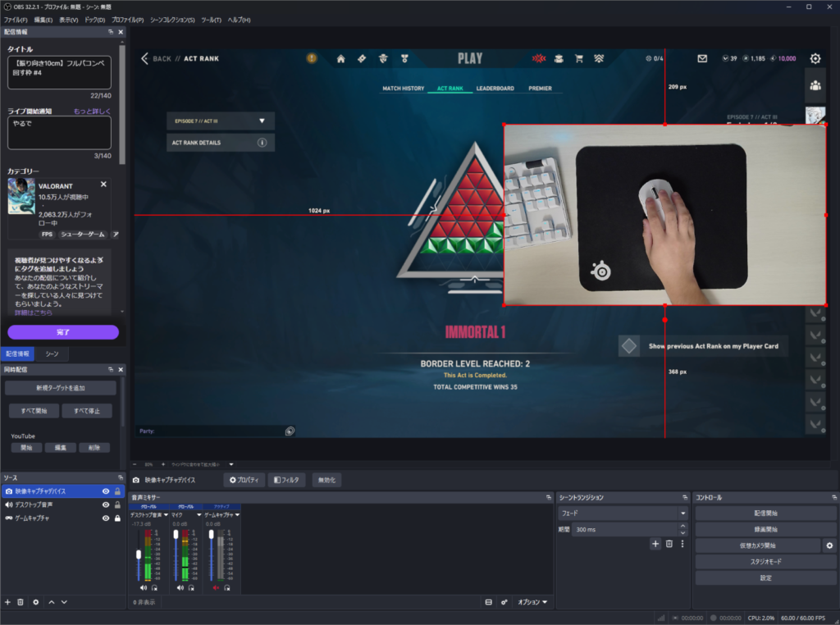Open マイク mixer channel dropdown

click(x=199, y=514)
